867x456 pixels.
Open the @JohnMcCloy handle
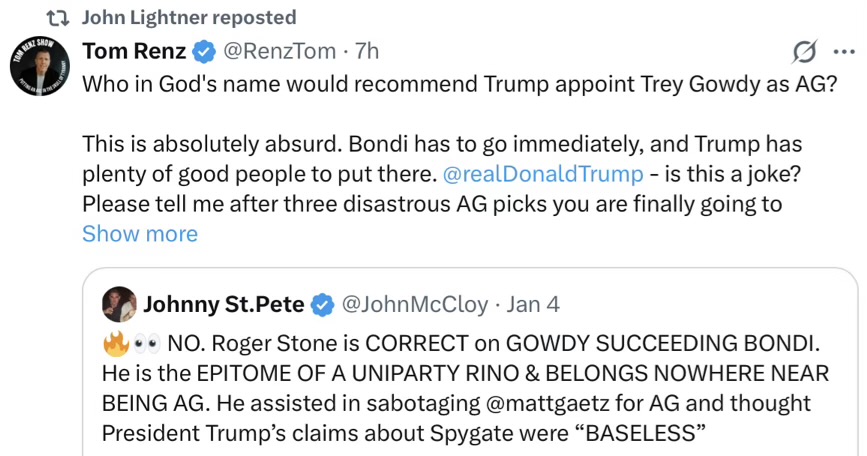pos(415,303)
